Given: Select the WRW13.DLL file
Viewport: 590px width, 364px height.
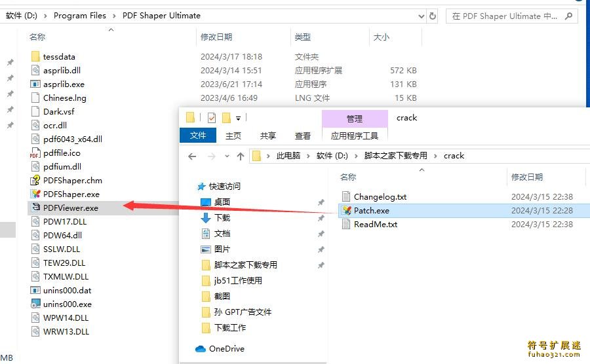Looking at the screenshot, I should [66, 332].
